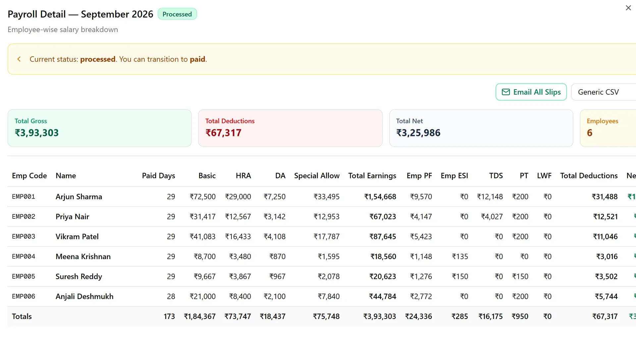The image size is (636, 364).
Task: Select the Anjali Deshmukh name cell
Action: pyautogui.click(x=84, y=296)
